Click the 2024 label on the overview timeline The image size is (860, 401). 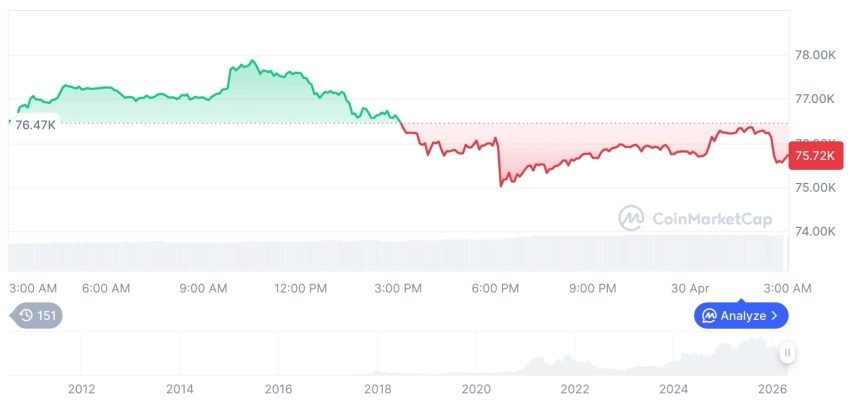point(674,389)
